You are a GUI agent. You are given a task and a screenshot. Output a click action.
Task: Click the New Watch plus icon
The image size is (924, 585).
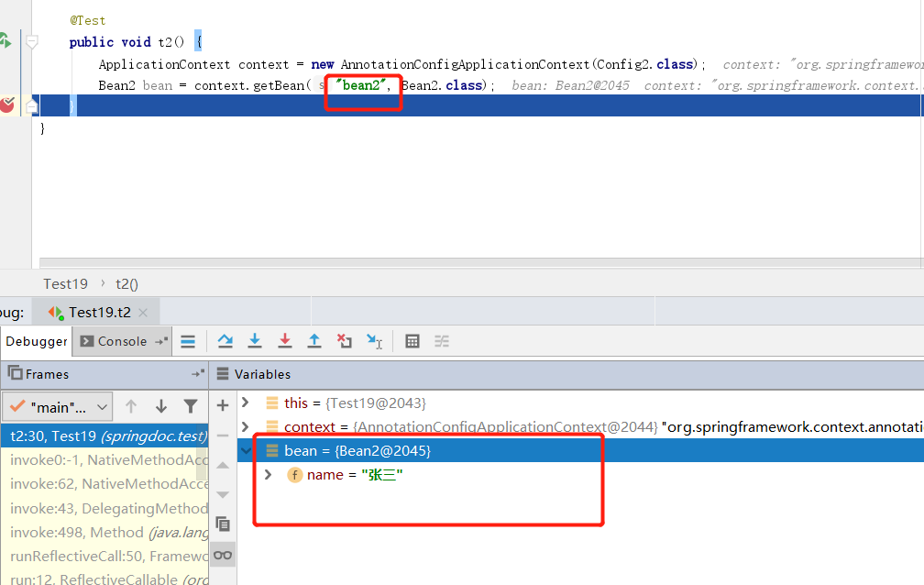(x=223, y=405)
